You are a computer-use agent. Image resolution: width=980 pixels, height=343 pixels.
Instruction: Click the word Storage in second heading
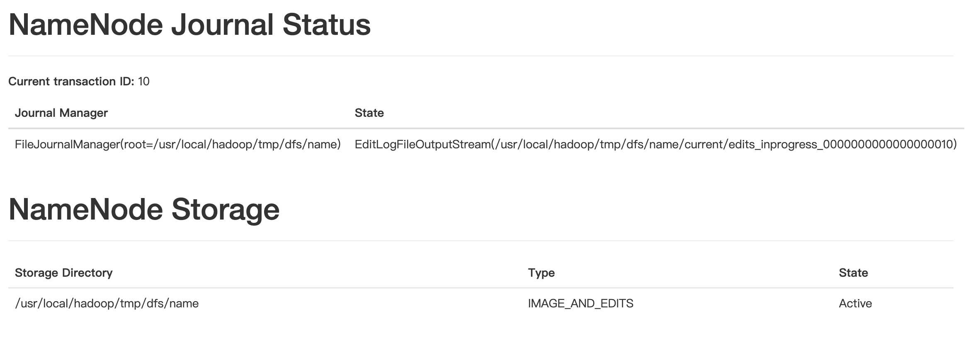click(226, 210)
